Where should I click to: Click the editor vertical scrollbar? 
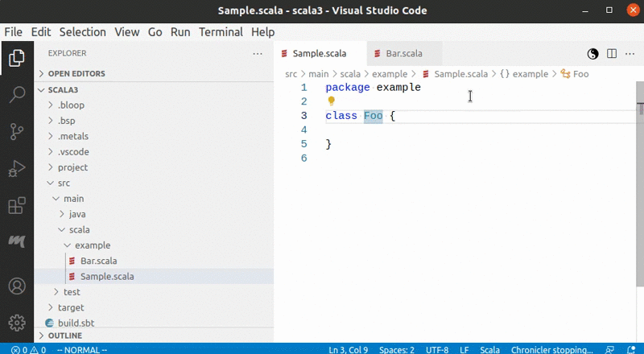click(640, 184)
